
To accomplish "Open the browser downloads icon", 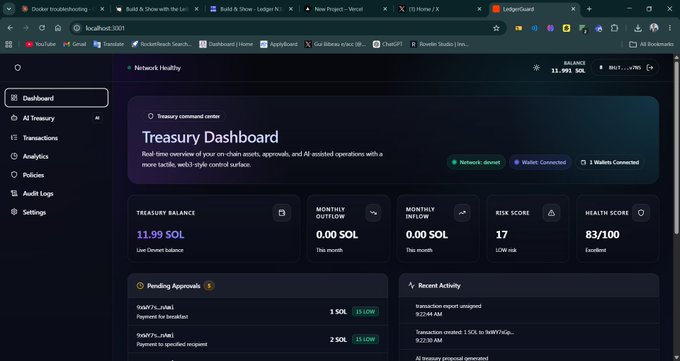I will 638,28.
